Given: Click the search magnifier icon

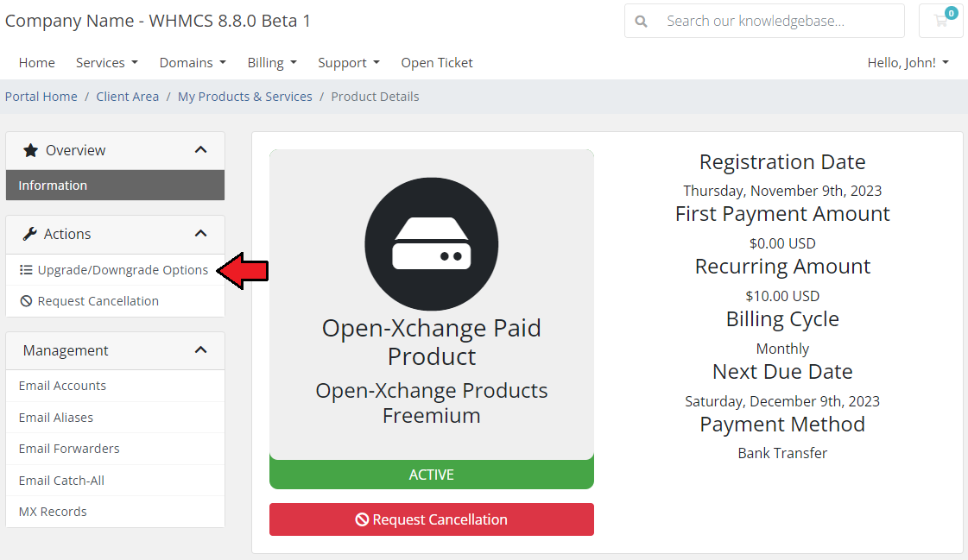Looking at the screenshot, I should click(x=642, y=22).
